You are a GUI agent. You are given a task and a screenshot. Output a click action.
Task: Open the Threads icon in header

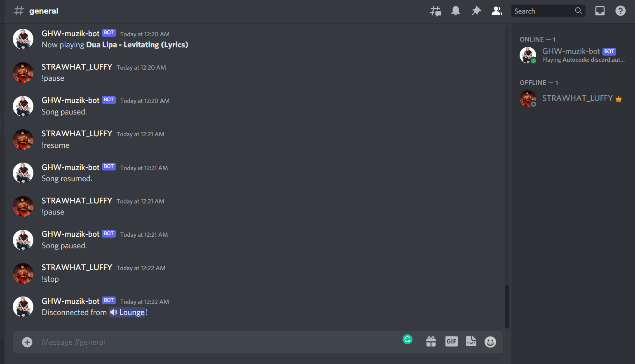[436, 11]
